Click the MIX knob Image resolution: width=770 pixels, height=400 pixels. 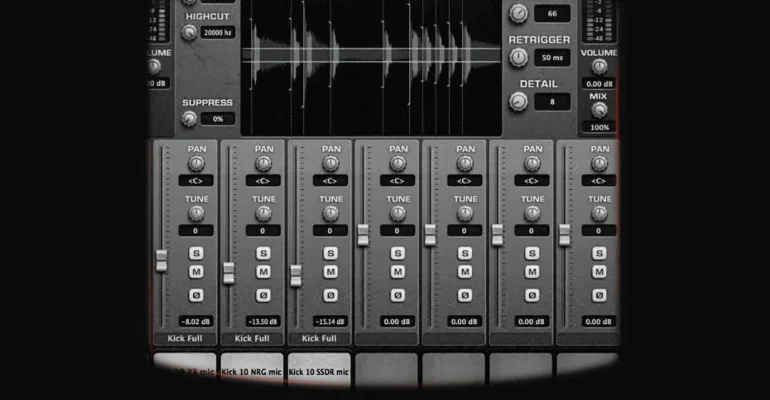click(x=599, y=110)
